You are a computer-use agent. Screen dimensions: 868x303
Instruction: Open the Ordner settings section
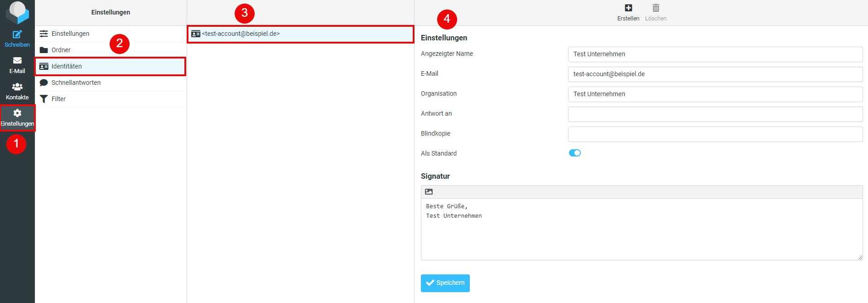[61, 50]
